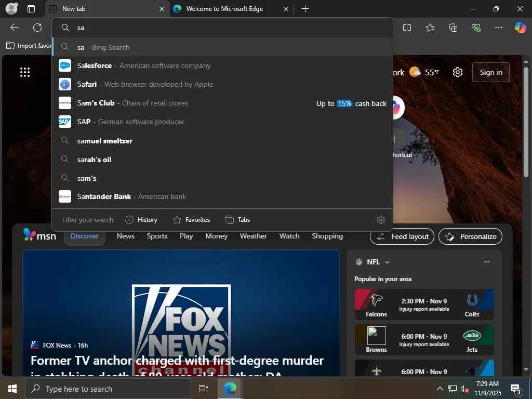Switch to Welcome to Microsoft Edge tab

[x=230, y=9]
